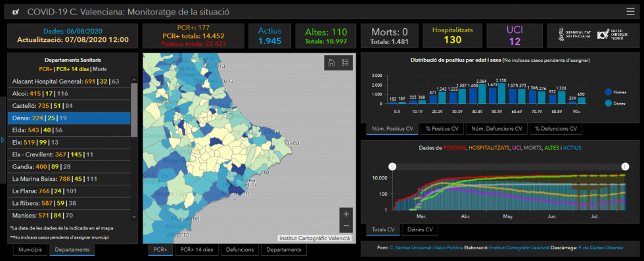
Task: Select La Marina Baixa row
Action: click(69, 179)
